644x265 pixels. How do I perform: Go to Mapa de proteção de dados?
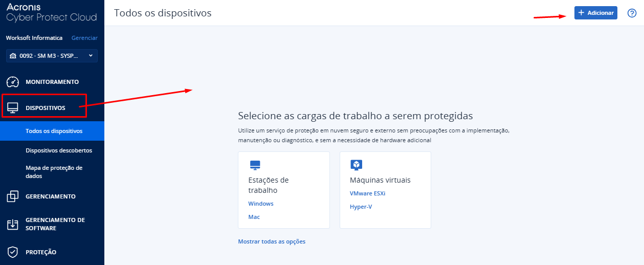coord(54,172)
